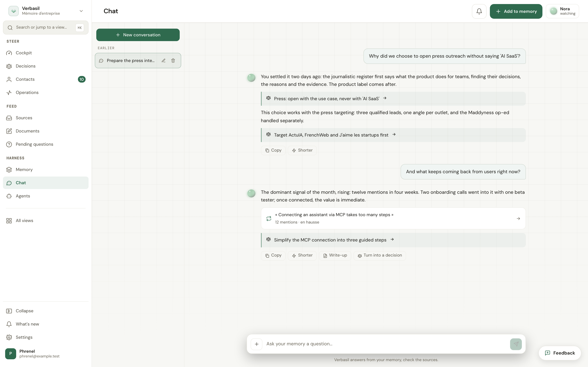
Task: Click the Write-up button under last answer
Action: (x=335, y=255)
